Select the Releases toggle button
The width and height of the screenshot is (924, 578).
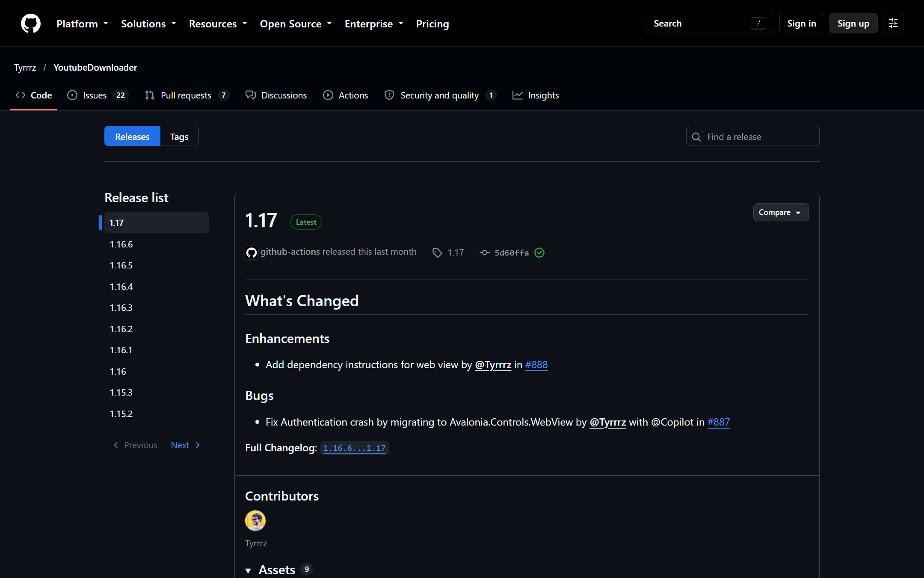132,137
